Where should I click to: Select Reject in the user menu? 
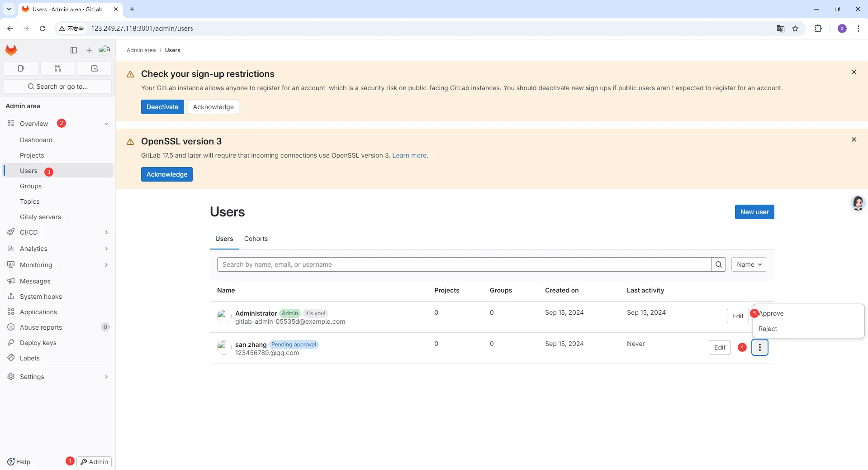(768, 329)
